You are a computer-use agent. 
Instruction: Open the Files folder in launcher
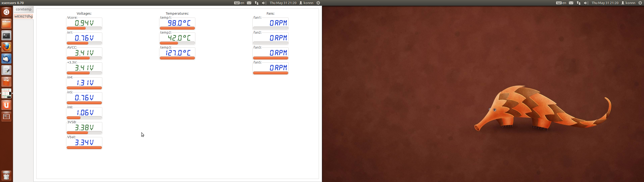[x=6, y=24]
